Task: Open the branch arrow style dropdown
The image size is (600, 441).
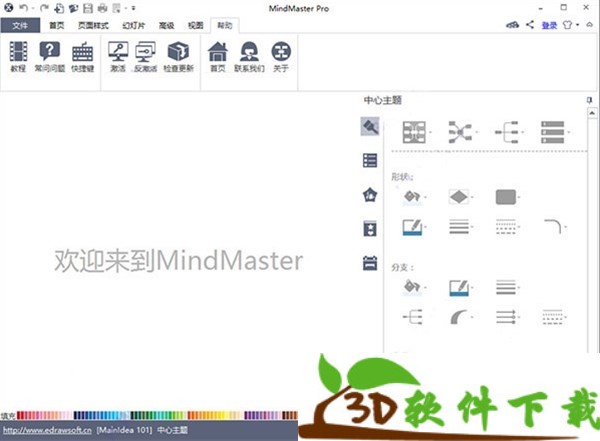Action: click(508, 317)
